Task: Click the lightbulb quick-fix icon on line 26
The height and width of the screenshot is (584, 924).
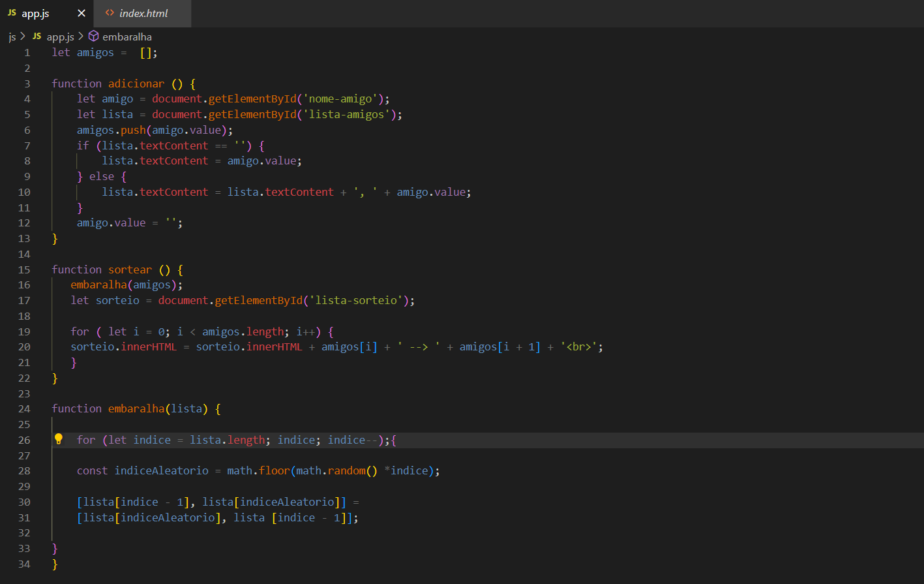Action: click(x=58, y=439)
